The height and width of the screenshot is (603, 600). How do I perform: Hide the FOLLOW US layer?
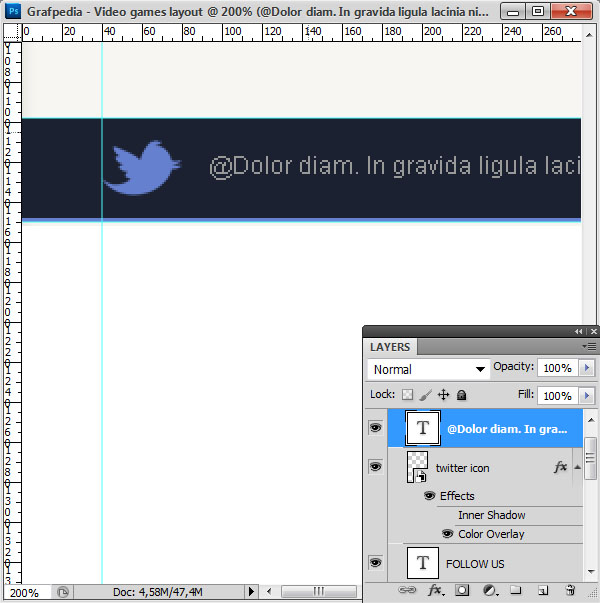tap(375, 563)
